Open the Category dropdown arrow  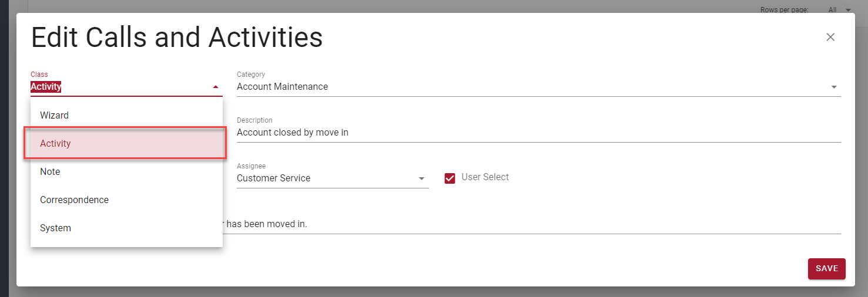click(x=834, y=87)
